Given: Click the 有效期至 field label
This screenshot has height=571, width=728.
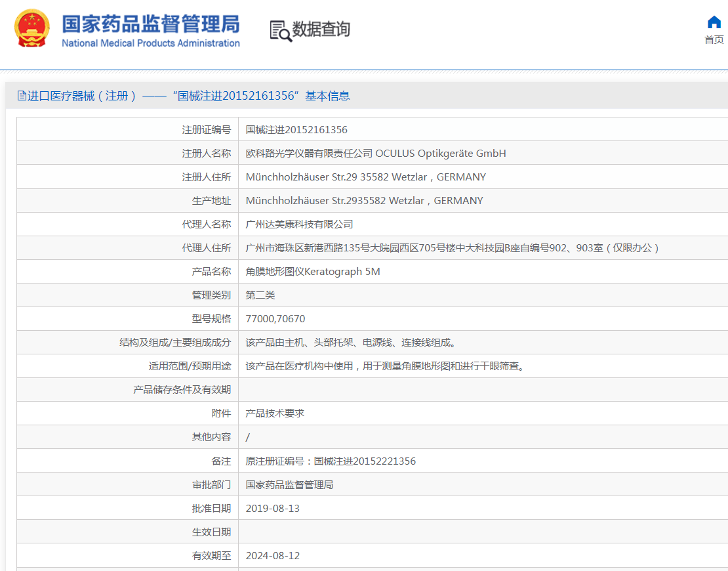Looking at the screenshot, I should [211, 556].
